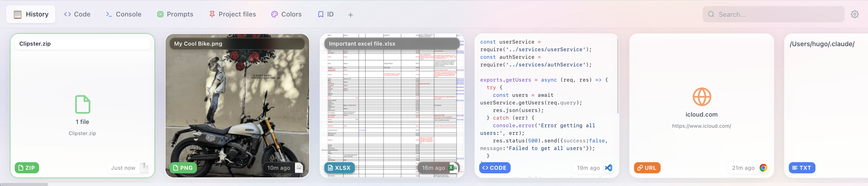Open the https://www.icloud.com/ link
868x186 pixels.
click(701, 126)
